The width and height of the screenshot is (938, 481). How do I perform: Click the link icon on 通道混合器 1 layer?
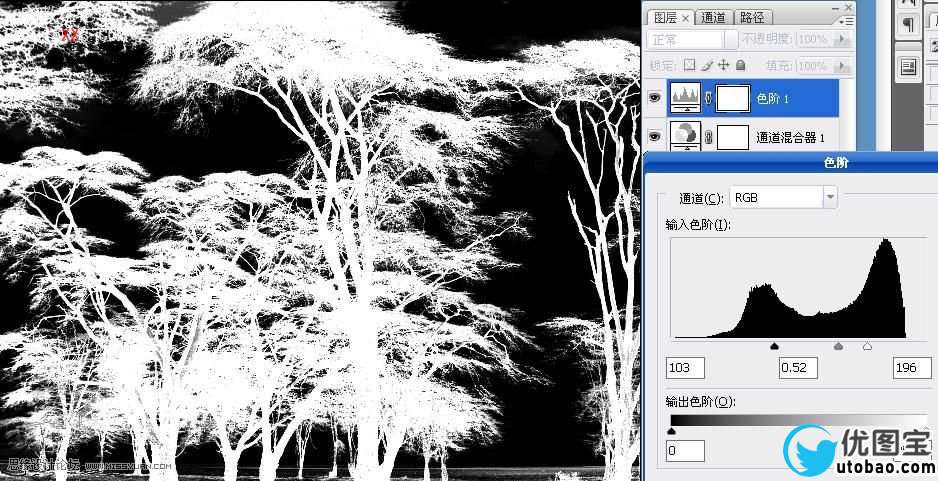point(709,138)
